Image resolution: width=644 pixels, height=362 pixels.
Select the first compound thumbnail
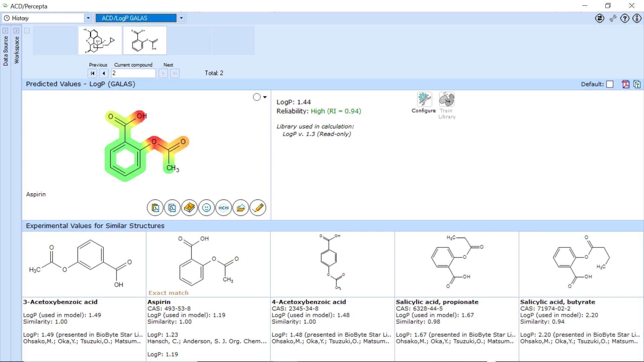click(x=100, y=41)
